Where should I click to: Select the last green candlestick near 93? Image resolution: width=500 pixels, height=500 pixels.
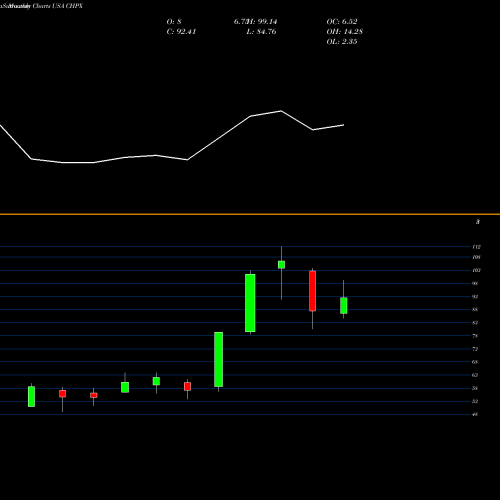tap(344, 305)
